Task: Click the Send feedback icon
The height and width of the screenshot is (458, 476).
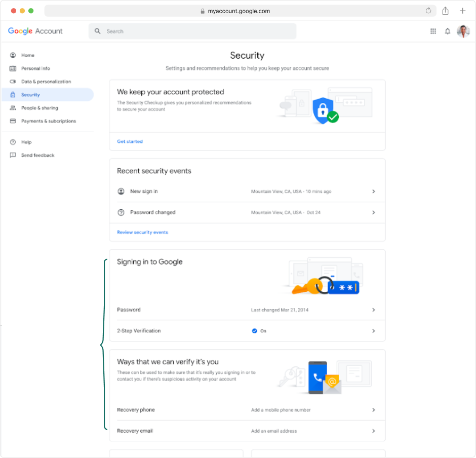Action: (13, 155)
